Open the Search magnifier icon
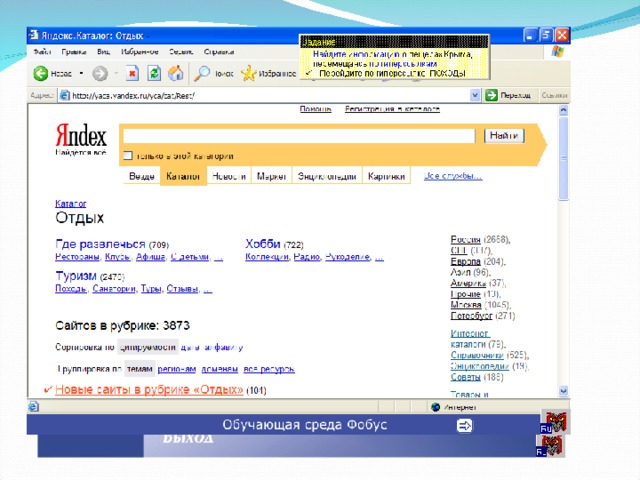The width and height of the screenshot is (640, 480). click(202, 73)
